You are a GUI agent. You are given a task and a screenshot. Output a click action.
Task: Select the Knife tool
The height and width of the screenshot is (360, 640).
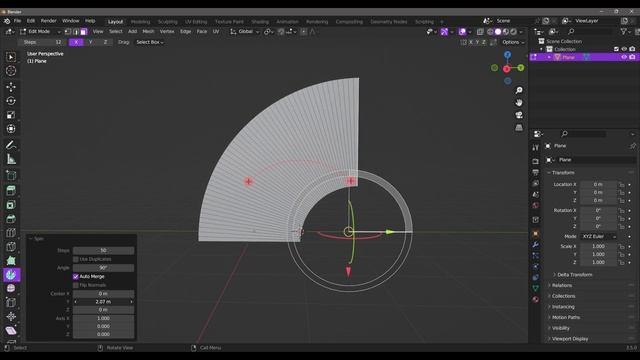pos(11,247)
